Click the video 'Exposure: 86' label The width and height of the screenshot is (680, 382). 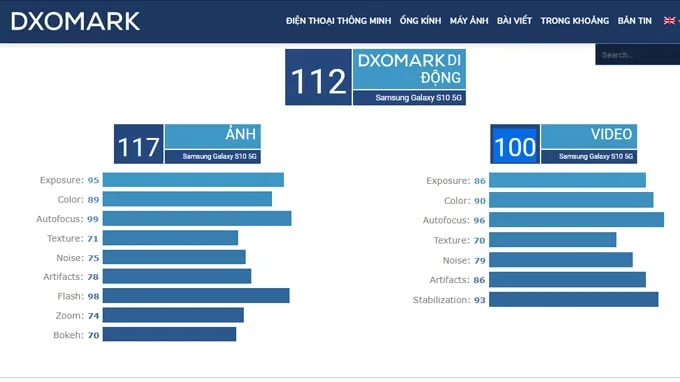[456, 180]
